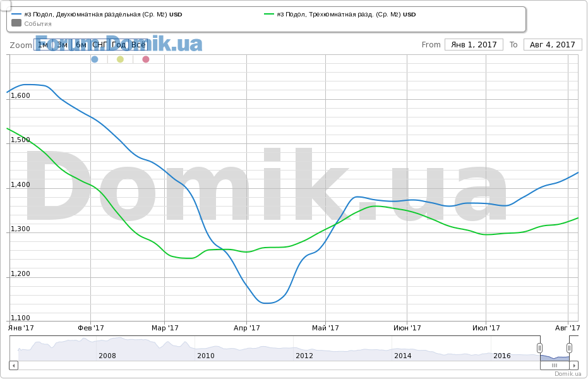Select the 6м zoom range
Image resolution: width=588 pixels, height=379 pixels.
coord(81,45)
